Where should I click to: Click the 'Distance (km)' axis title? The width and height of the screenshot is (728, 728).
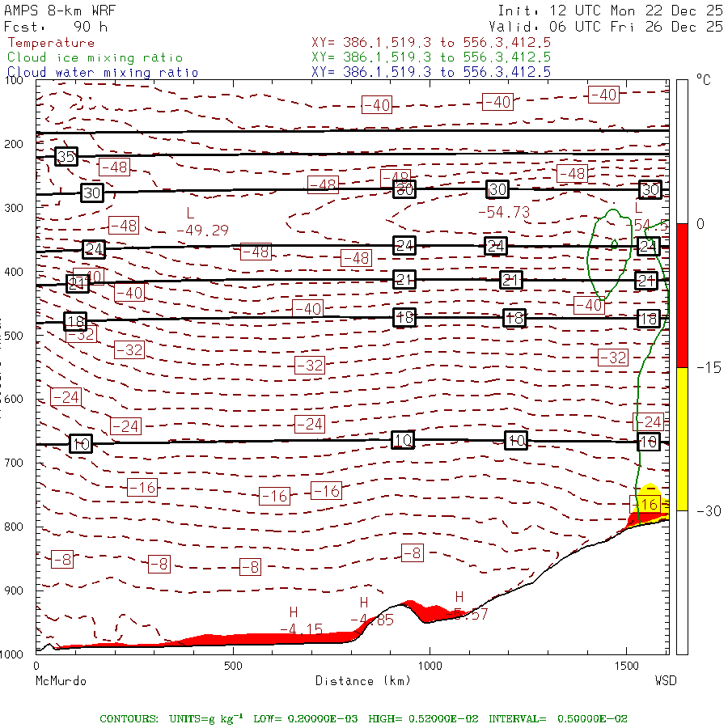click(363, 681)
